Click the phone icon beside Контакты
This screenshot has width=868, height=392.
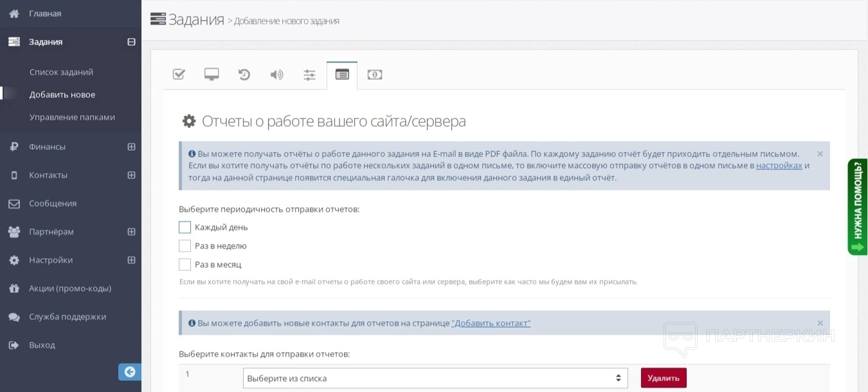tap(14, 175)
